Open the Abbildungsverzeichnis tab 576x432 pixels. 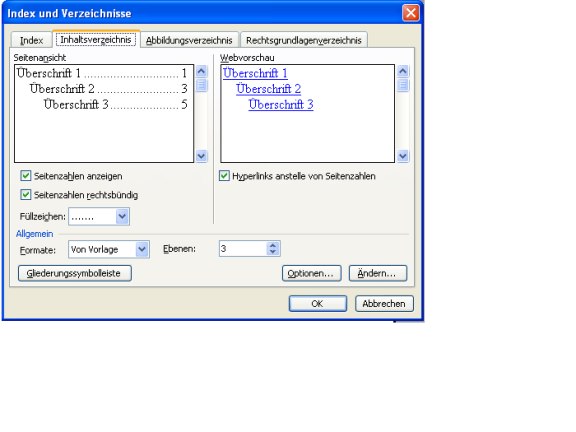coord(189,40)
